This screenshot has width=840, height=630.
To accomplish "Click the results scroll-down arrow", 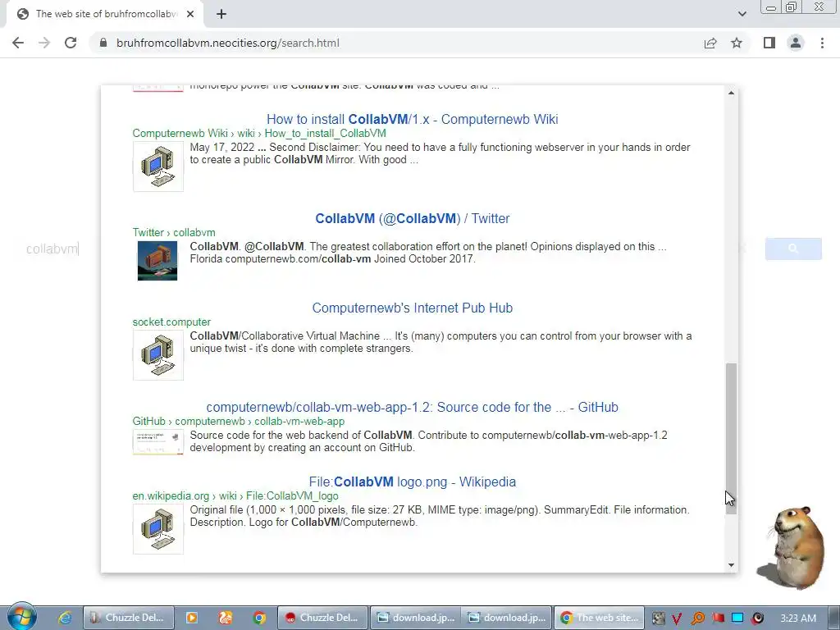I will [731, 564].
